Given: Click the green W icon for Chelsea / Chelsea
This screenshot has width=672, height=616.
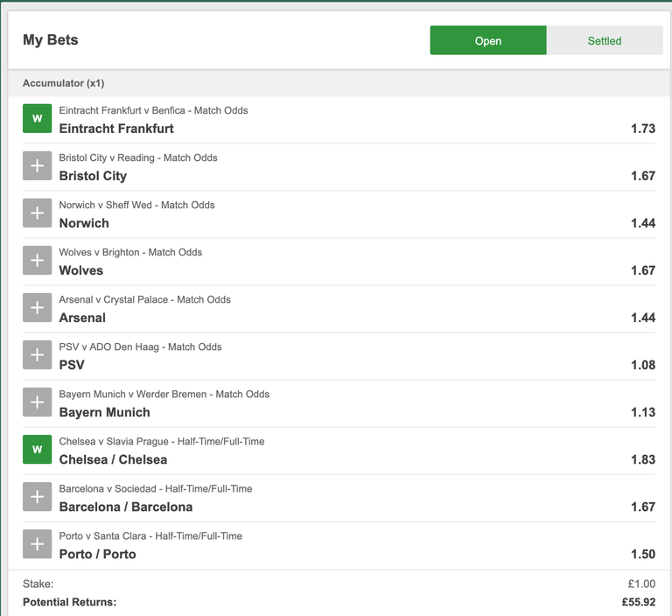Looking at the screenshot, I should coord(38,449).
